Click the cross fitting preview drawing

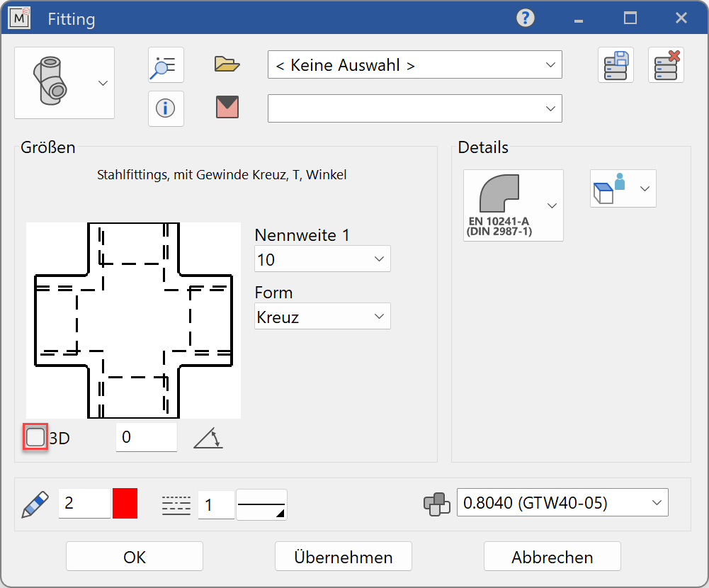tap(133, 320)
